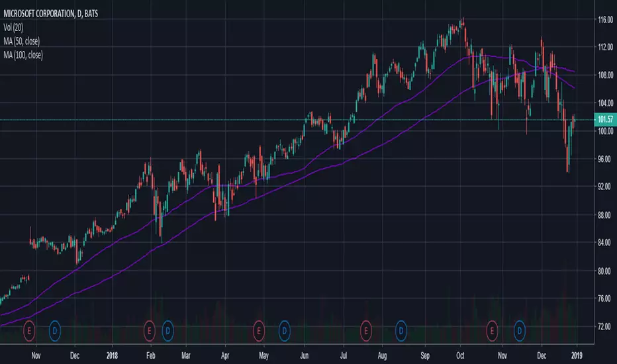
Task: Click the current price label 101.57
Action: 605,119
